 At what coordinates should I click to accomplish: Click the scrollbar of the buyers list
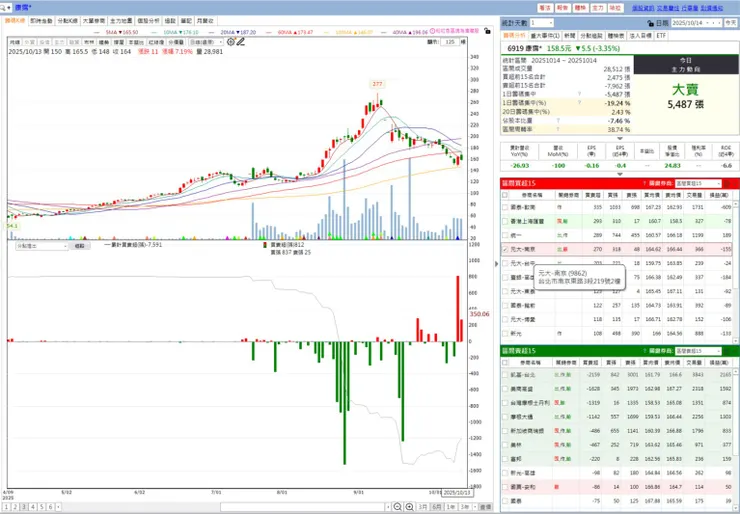(x=736, y=271)
